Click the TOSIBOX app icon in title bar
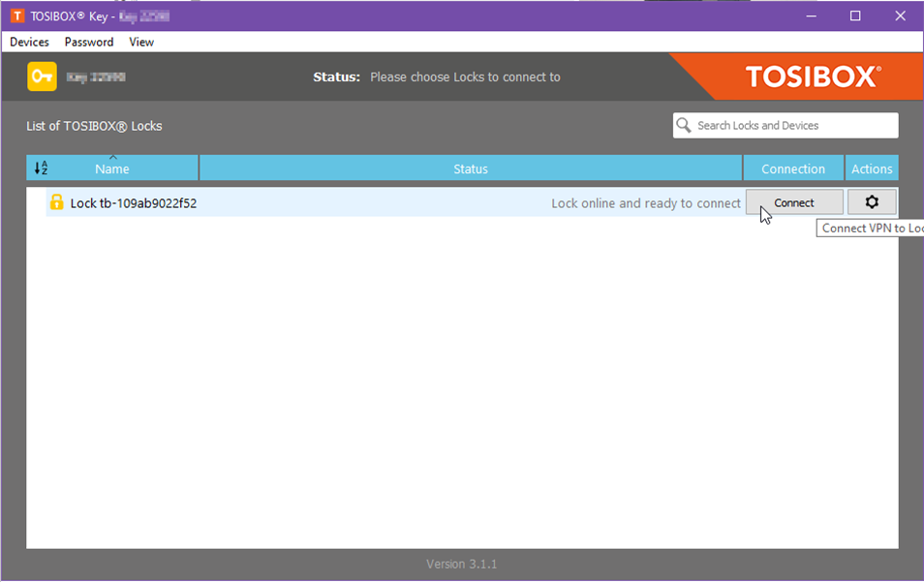924x582 pixels. point(17,15)
